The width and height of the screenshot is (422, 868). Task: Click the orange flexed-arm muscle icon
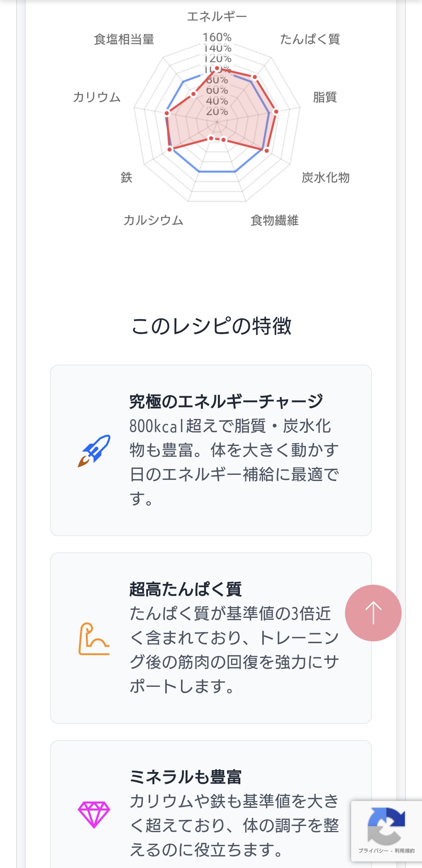[x=94, y=639]
